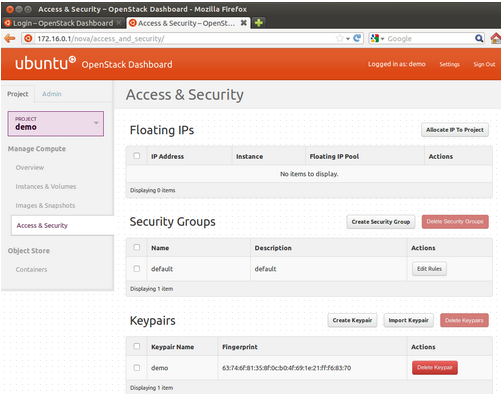Viewport: 501px width, 394px height.
Task: Click the search magnifier icon
Action: 479,39
